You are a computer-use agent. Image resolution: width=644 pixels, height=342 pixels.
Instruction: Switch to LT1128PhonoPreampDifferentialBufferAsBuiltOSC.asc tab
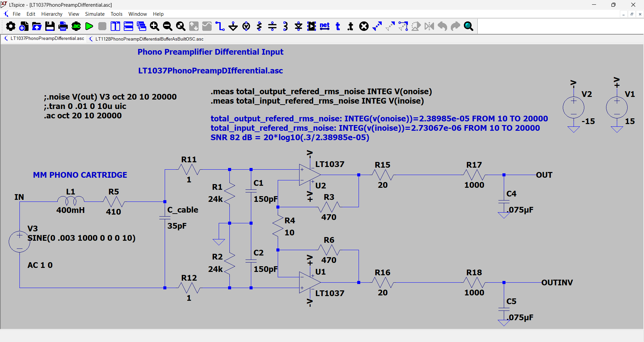146,39
